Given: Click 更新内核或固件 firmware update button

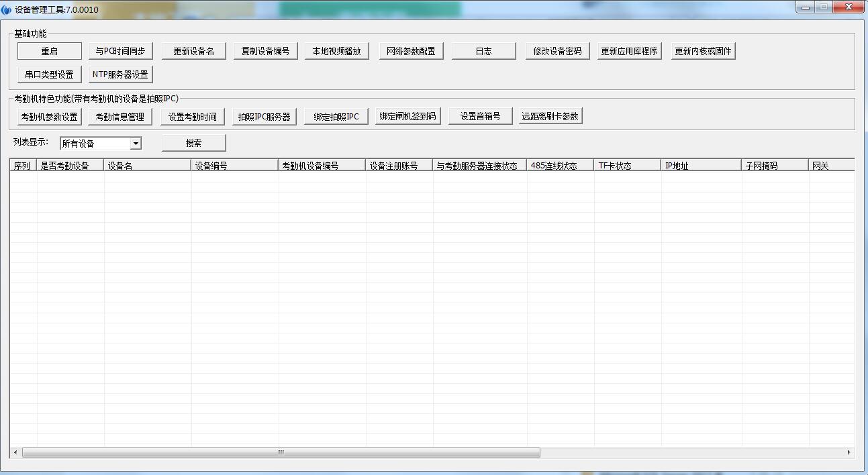Looking at the screenshot, I should [703, 51].
